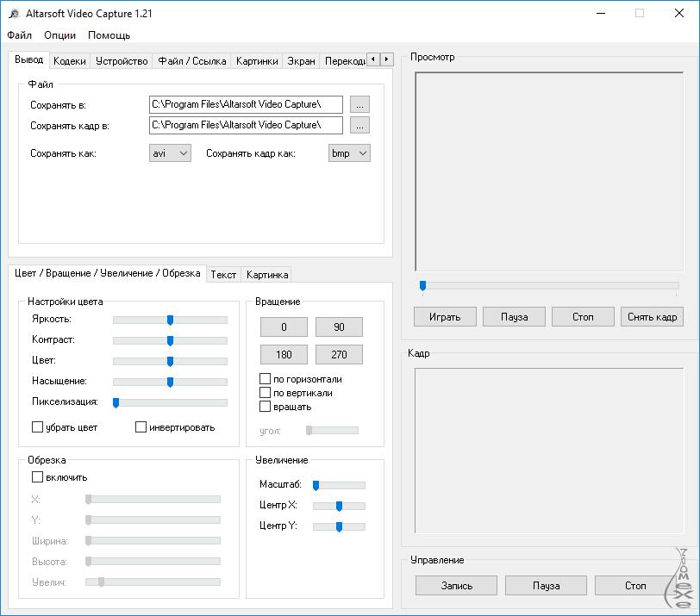
Task: Select the Цвет / Вращение / Увеличение / Обрезка tab
Action: pyautogui.click(x=107, y=273)
